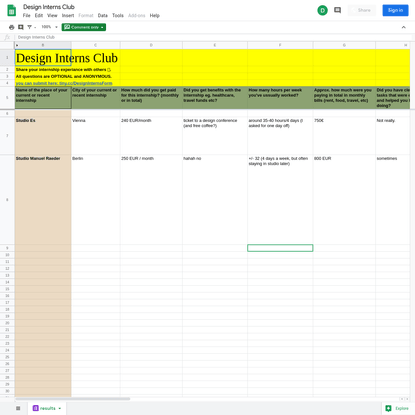
Task: Open the tiny.cc/DesignInternsForm link
Action: [86, 83]
